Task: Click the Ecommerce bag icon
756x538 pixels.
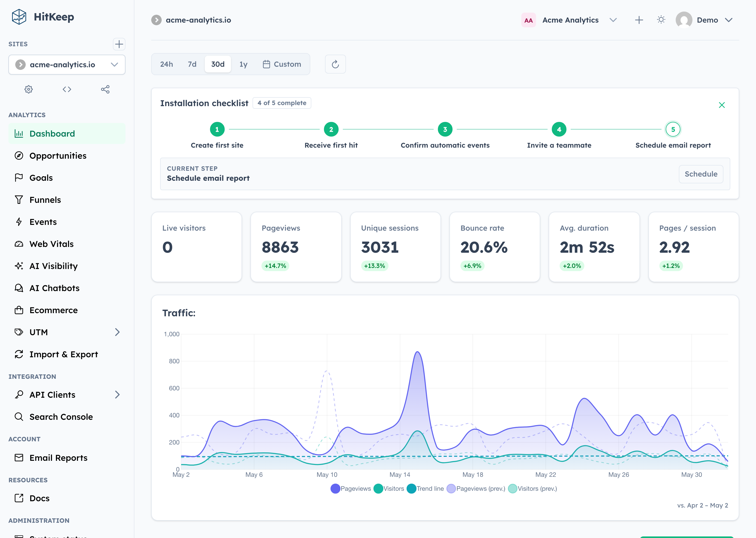Action: coord(19,310)
